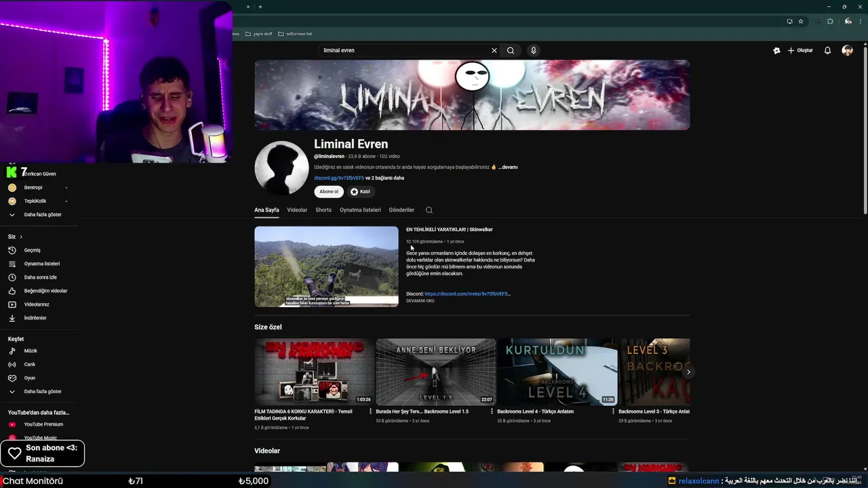The image size is (868, 488).
Task: Switch to the Gönderiler tab
Action: click(401, 210)
